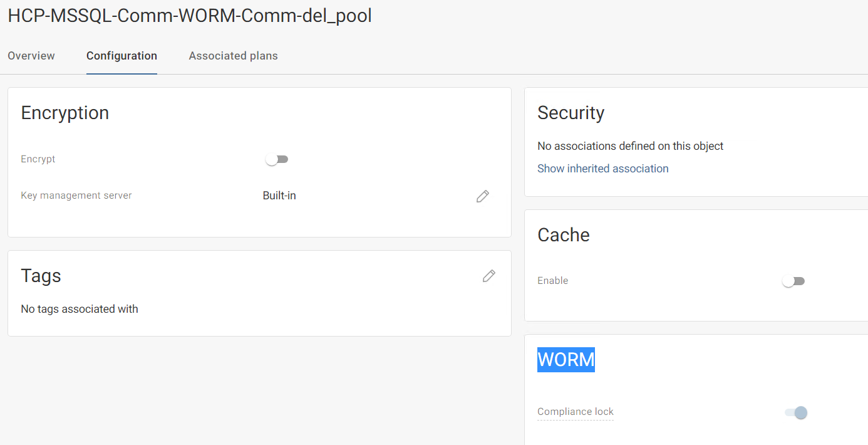Toggle the Encrypt switch
This screenshot has height=445, width=868.
point(277,159)
